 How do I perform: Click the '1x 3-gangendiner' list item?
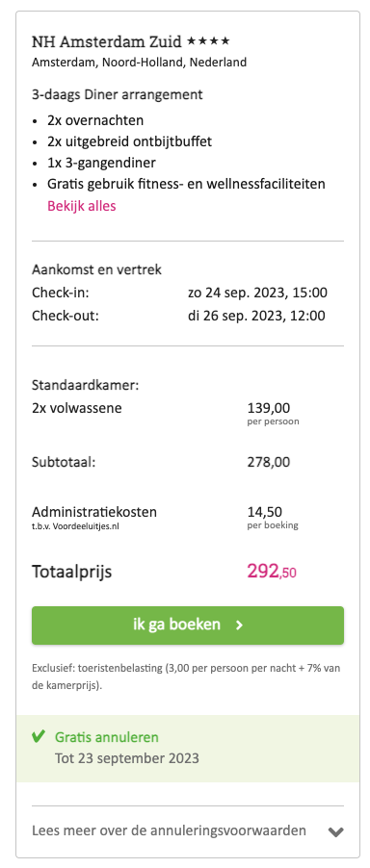[102, 163]
